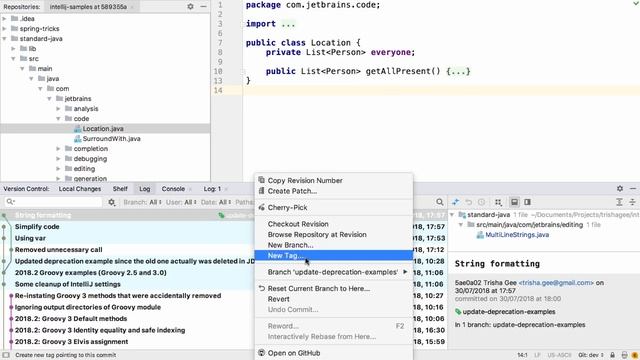Image resolution: width=640 pixels, height=360 pixels.
Task: Click the Cherry-Pick cherries icon
Action: 262,207
